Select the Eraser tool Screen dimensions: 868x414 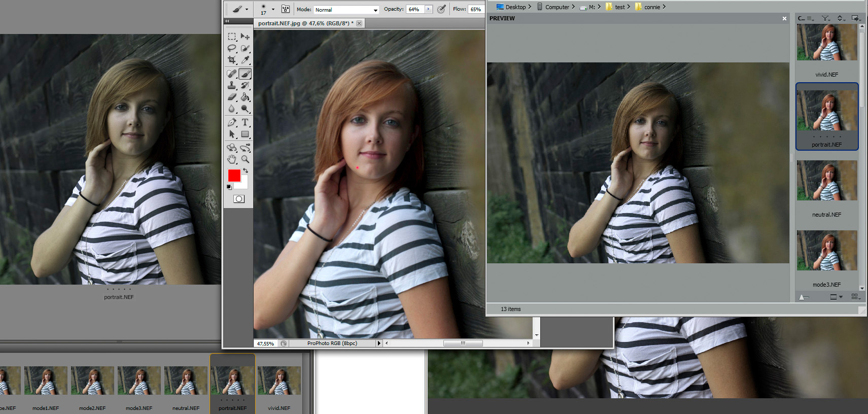tap(232, 97)
